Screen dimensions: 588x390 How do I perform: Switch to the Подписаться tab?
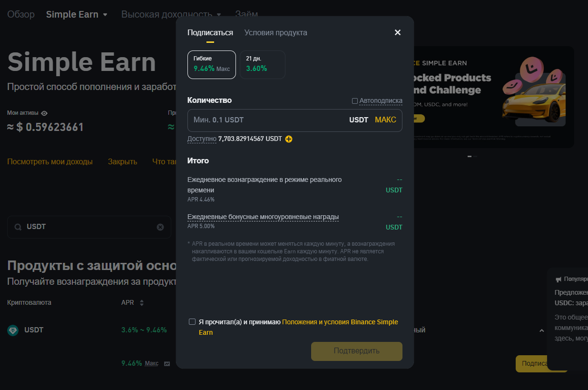click(x=210, y=32)
